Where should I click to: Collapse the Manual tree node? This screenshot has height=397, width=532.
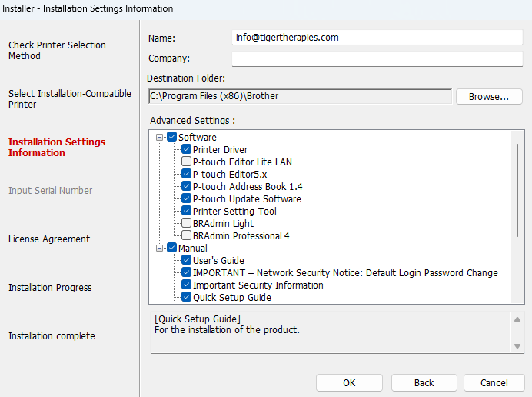[159, 248]
